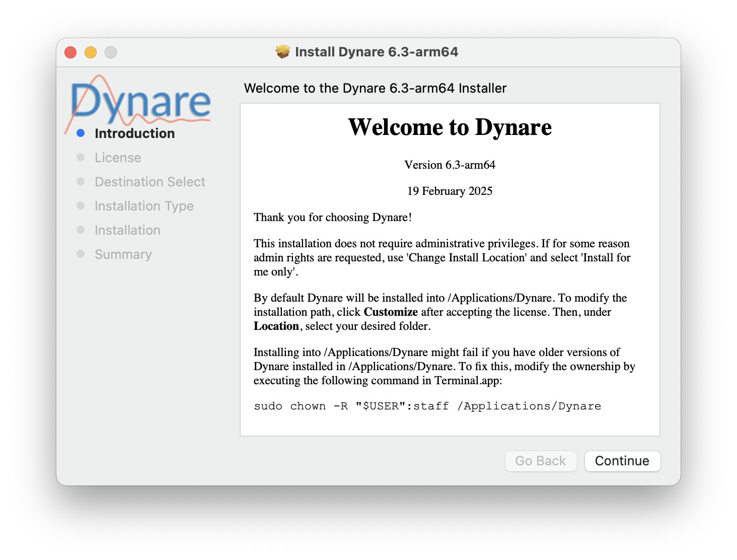Click the gray bullet beside License
The width and height of the screenshot is (737, 560).
(x=81, y=157)
